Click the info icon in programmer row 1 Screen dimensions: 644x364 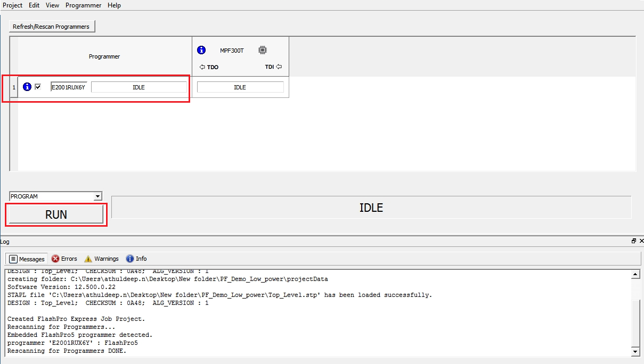[27, 87]
